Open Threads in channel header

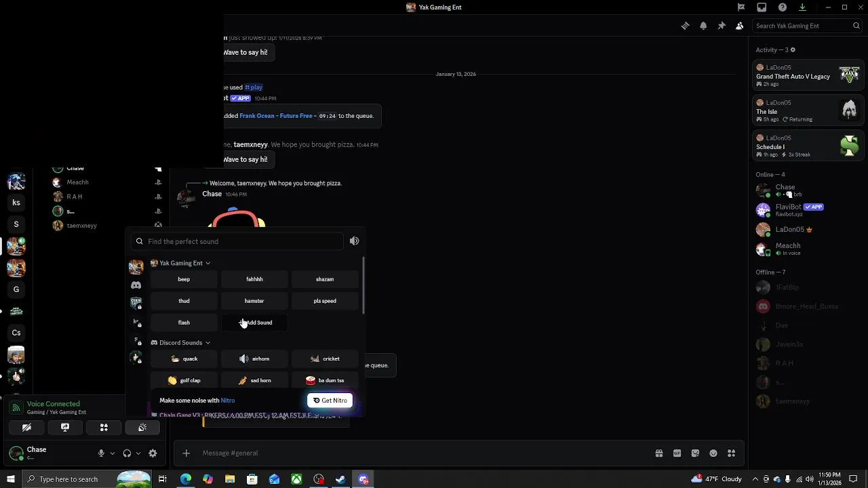pyautogui.click(x=685, y=26)
